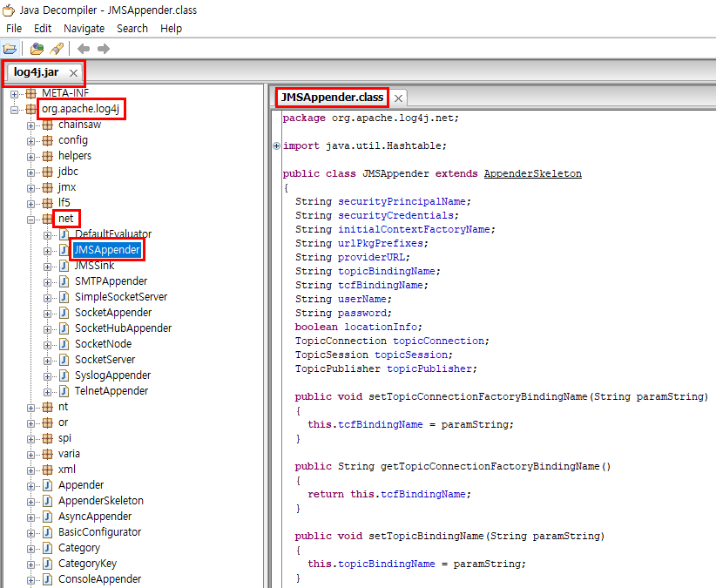
Task: Expand the helpers package
Action: (x=30, y=157)
